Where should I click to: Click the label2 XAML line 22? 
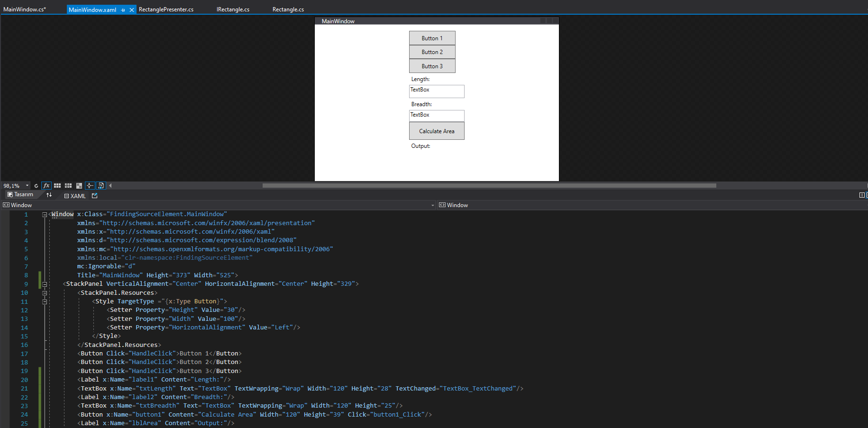156,397
